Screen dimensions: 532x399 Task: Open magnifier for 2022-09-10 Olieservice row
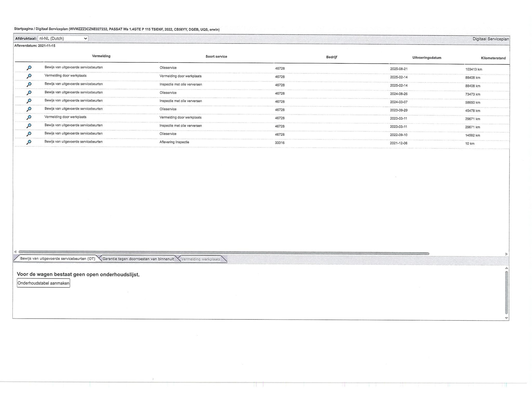29,134
